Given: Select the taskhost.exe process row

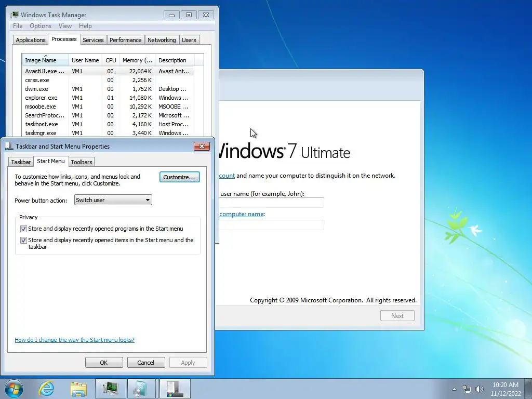Looking at the screenshot, I should tap(108, 124).
